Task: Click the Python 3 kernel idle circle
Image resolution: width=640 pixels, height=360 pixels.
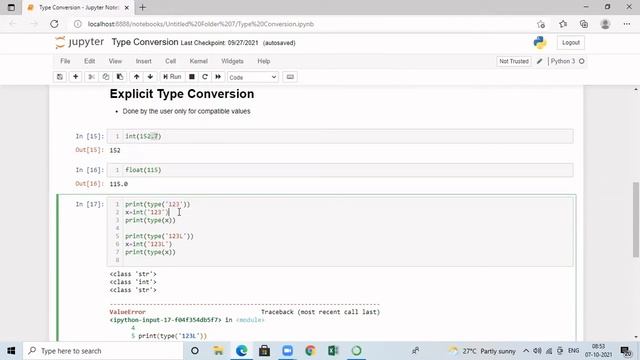Action: (x=582, y=61)
